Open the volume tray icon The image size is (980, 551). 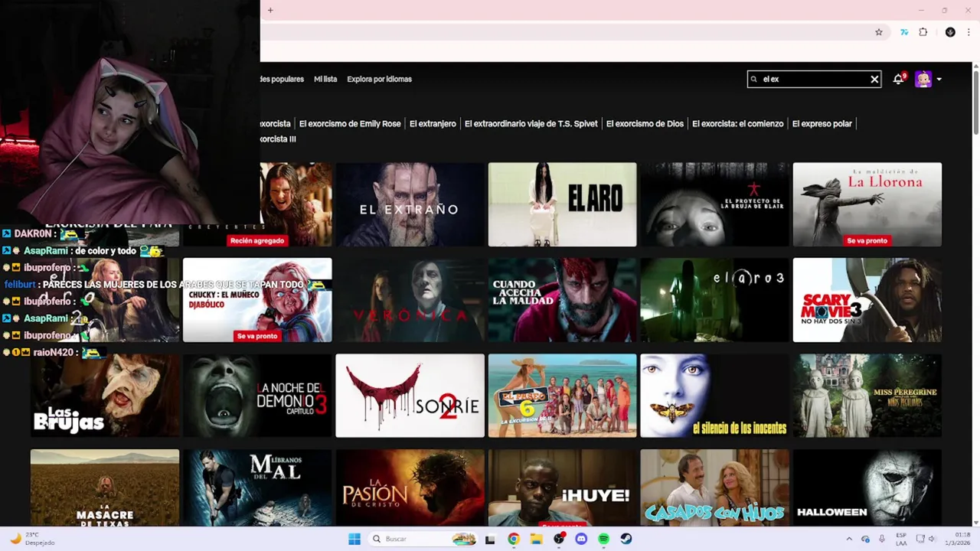coord(933,539)
